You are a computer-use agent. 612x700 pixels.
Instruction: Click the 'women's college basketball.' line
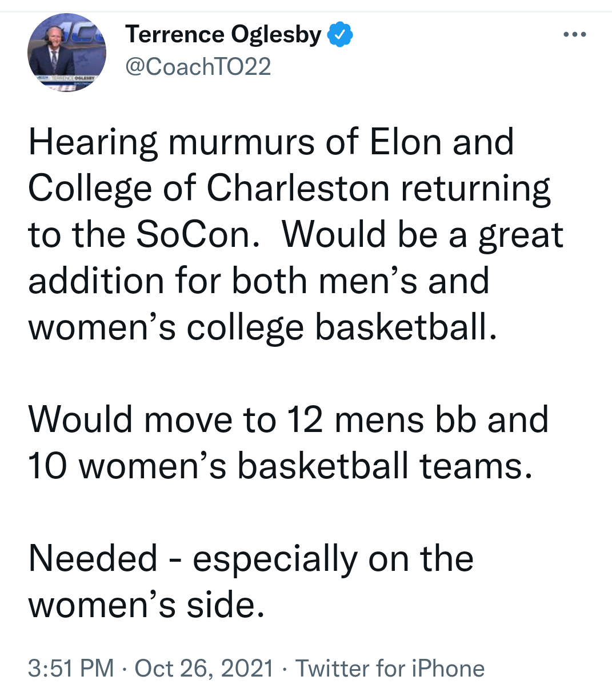coord(263,328)
